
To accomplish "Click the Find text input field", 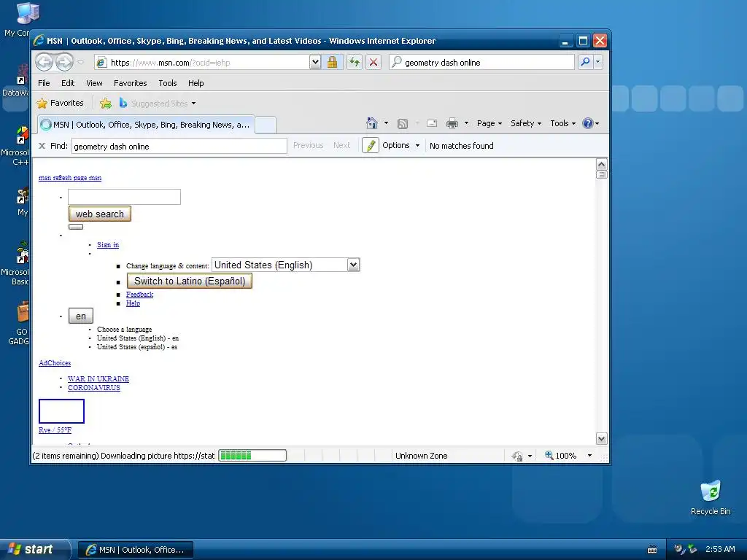I will [x=179, y=146].
